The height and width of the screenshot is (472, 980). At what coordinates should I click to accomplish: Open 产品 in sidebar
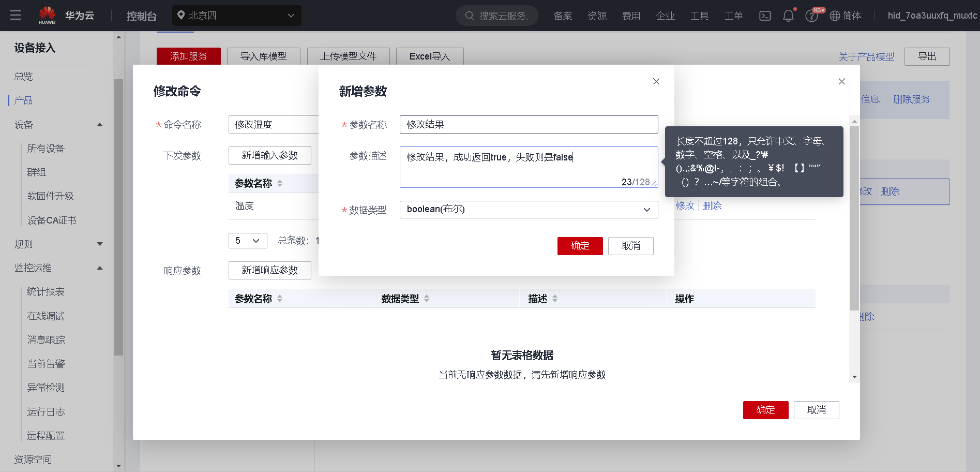coord(24,100)
